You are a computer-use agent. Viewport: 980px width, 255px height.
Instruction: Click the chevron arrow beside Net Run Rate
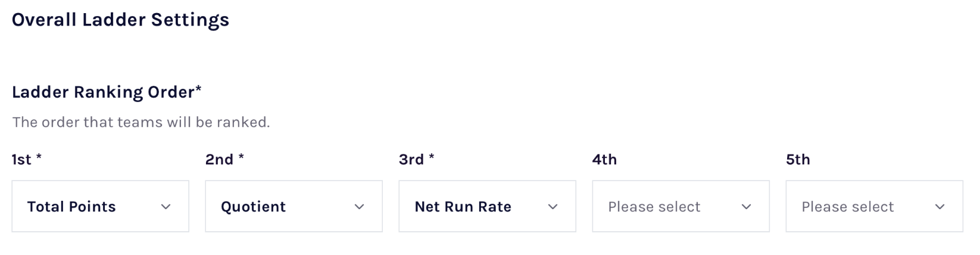click(x=553, y=207)
